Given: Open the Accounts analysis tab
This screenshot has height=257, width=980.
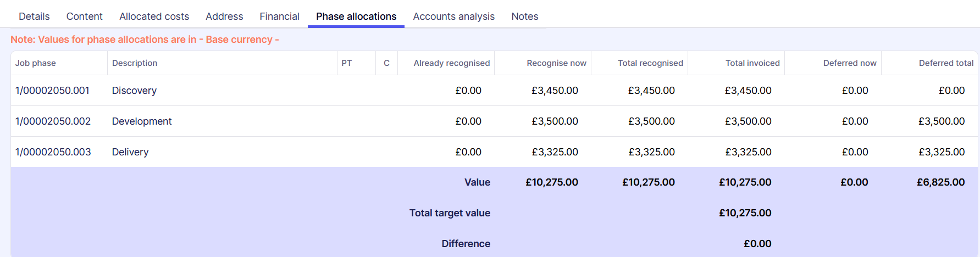Looking at the screenshot, I should pyautogui.click(x=453, y=16).
